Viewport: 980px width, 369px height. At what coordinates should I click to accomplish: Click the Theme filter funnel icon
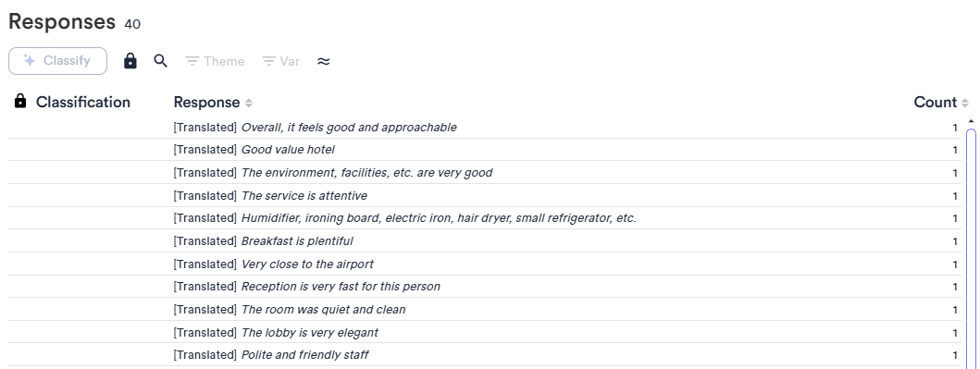point(192,61)
